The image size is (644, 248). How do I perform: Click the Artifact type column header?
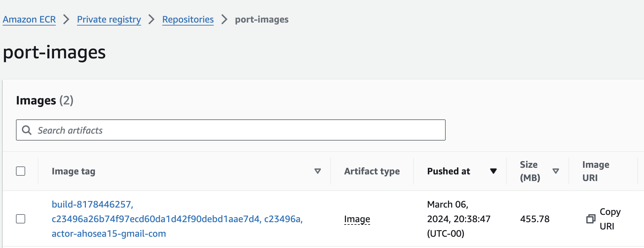pyautogui.click(x=372, y=171)
